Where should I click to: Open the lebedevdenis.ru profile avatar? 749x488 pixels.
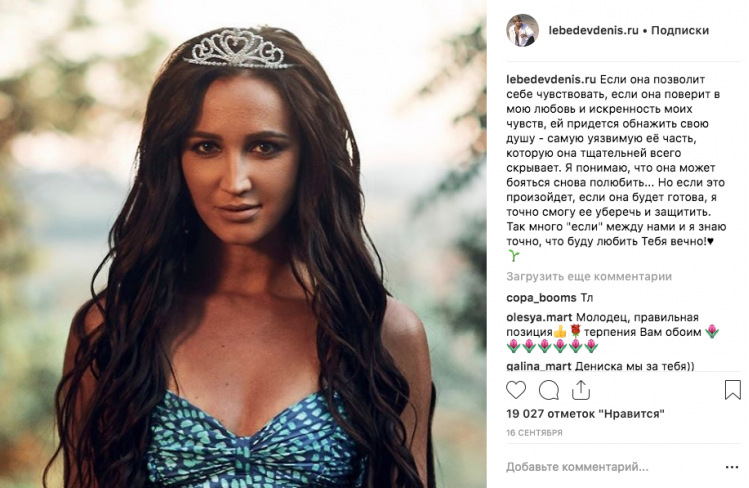[x=522, y=30]
